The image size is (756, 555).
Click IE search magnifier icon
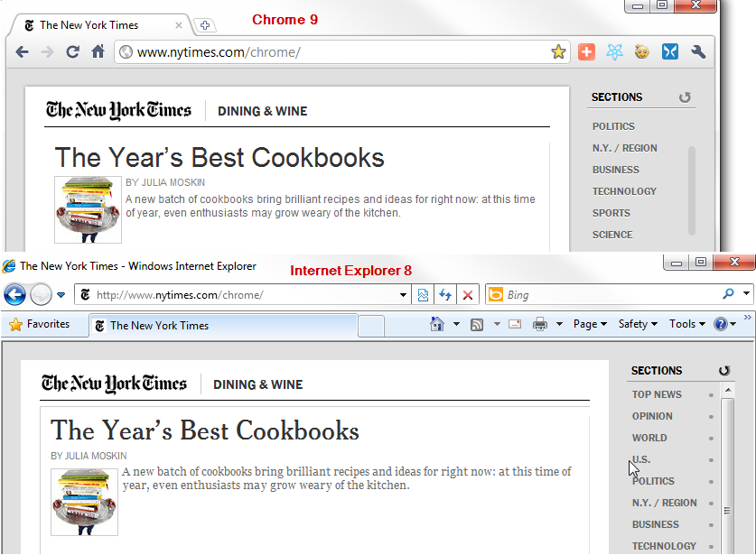click(729, 294)
